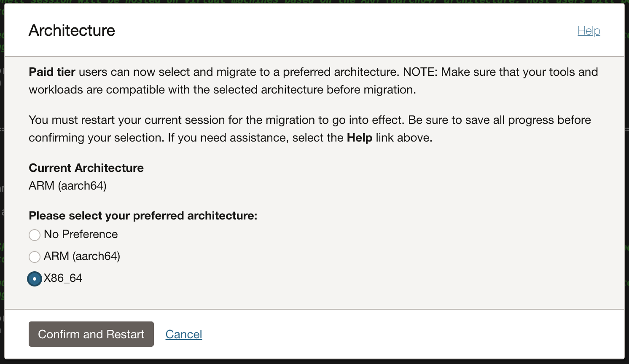Pick X86_64 from the architecture choices

coord(34,278)
